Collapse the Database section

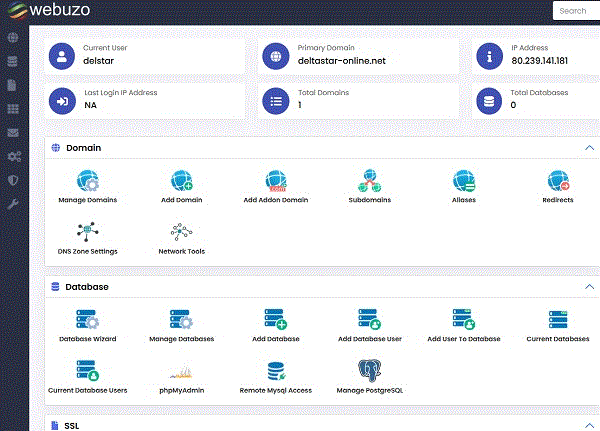point(590,287)
